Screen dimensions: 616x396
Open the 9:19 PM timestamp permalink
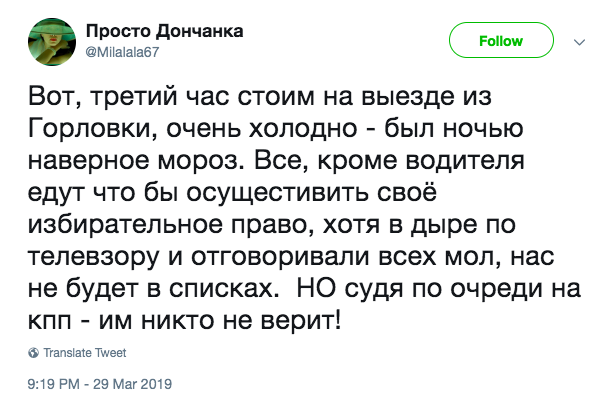click(x=54, y=384)
